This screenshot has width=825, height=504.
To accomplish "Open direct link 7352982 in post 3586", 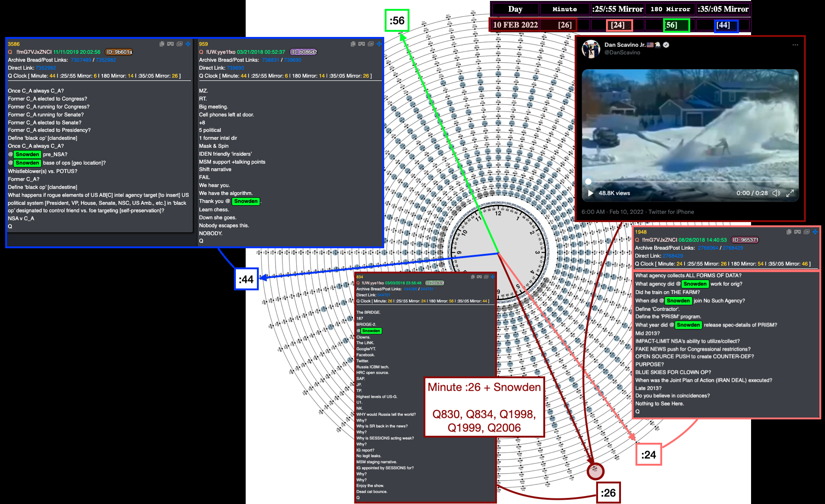I will [46, 68].
